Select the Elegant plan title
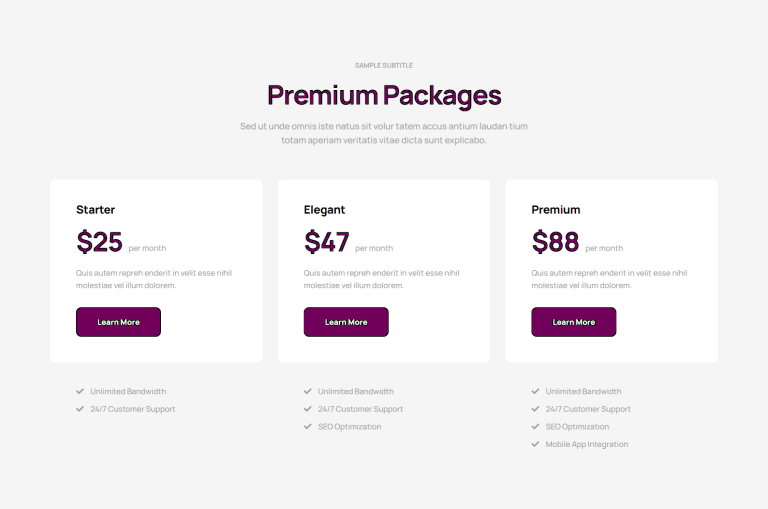This screenshot has height=509, width=768. tap(324, 210)
